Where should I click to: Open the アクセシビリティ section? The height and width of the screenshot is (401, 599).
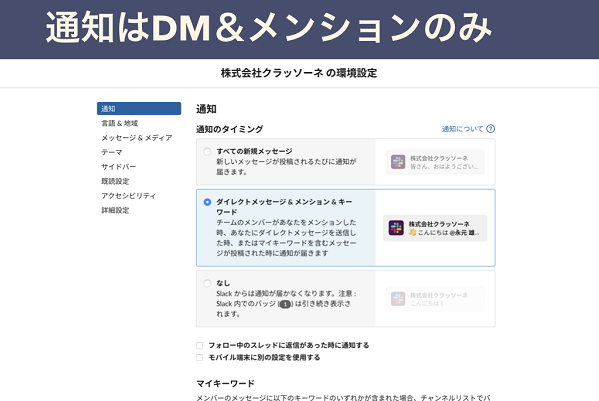(x=128, y=196)
